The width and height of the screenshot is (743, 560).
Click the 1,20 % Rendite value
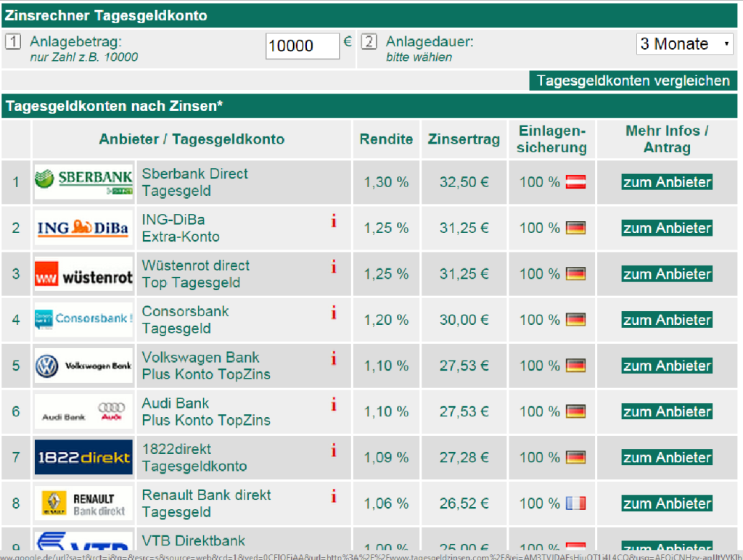click(386, 320)
